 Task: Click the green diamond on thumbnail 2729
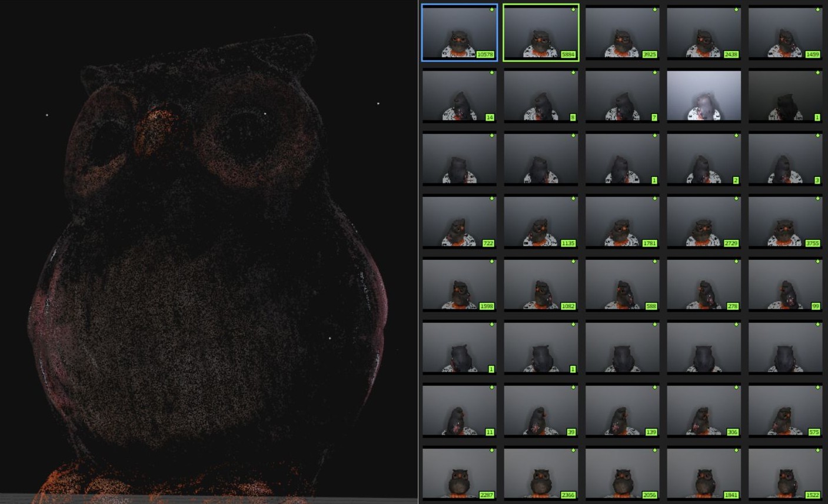coord(736,199)
